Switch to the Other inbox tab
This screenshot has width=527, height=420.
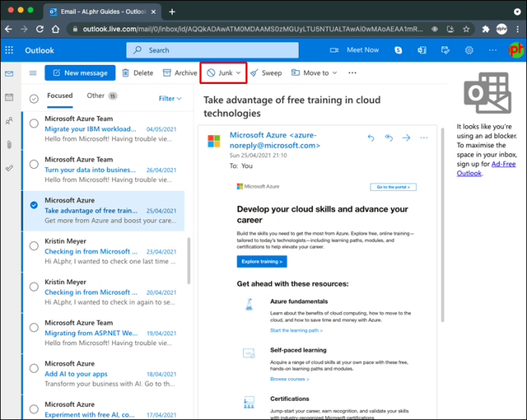point(96,96)
